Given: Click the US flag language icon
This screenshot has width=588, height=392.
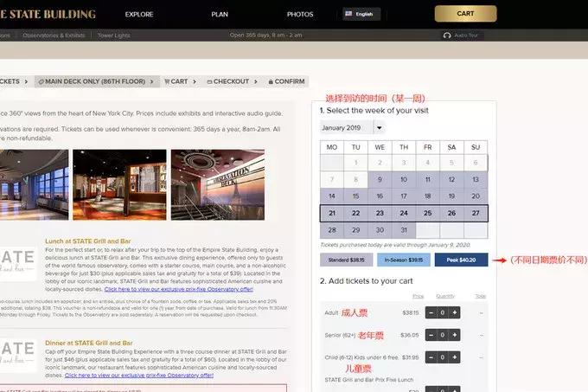Looking at the screenshot, I should click(348, 14).
